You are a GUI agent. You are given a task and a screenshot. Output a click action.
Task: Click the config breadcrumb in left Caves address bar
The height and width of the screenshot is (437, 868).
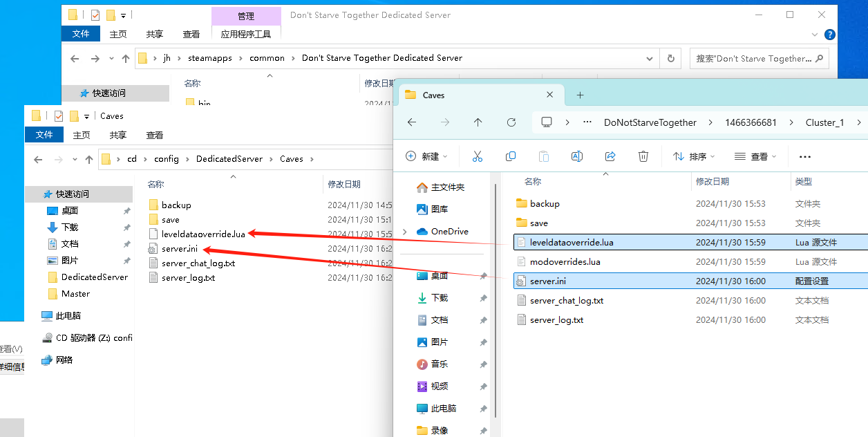pos(167,159)
